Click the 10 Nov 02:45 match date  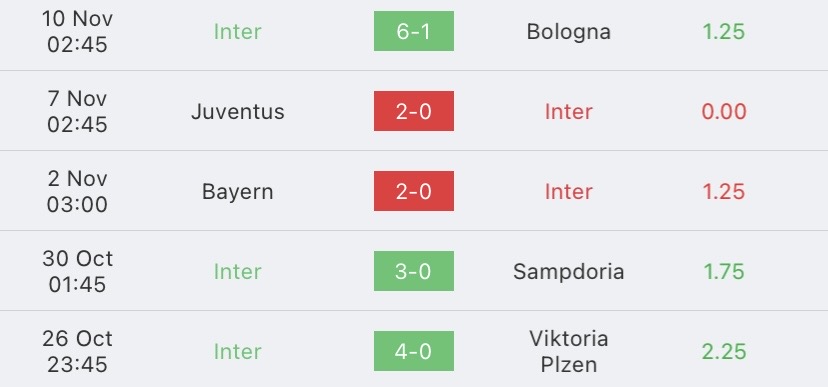(x=77, y=32)
